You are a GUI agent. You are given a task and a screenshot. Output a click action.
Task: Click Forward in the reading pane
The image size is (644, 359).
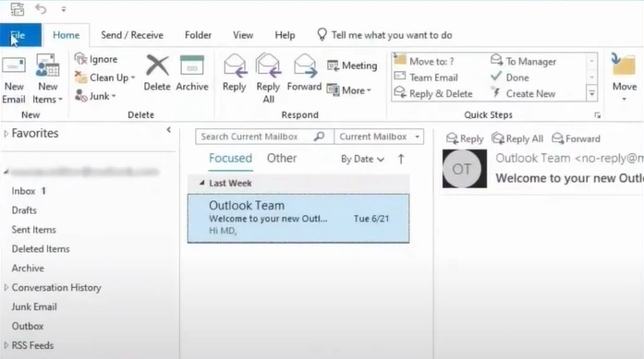(x=576, y=138)
